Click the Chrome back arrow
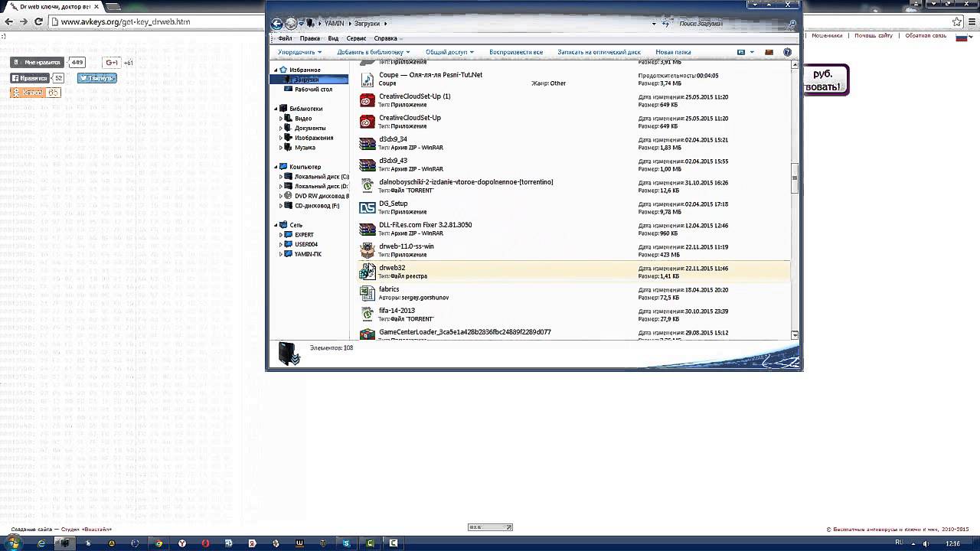The width and height of the screenshot is (980, 551). 8,21
